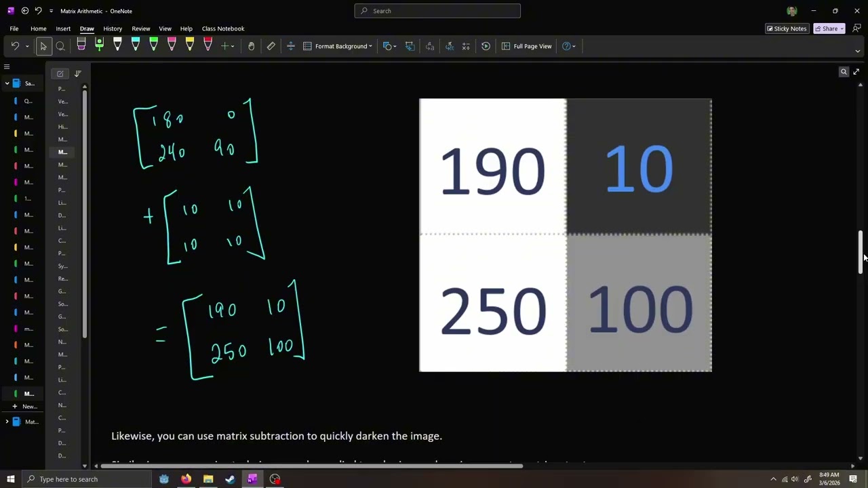
Task: Open the Class Notebook tab
Action: click(x=223, y=28)
